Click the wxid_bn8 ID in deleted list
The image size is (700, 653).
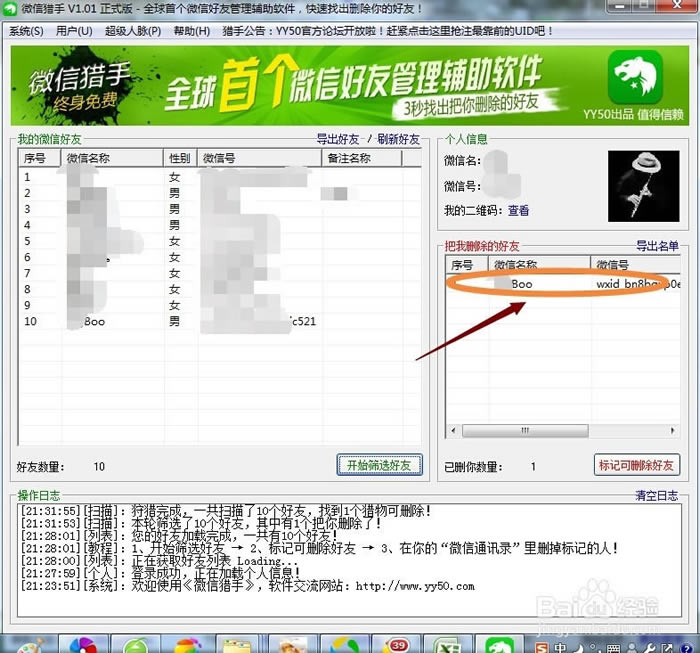click(x=638, y=284)
